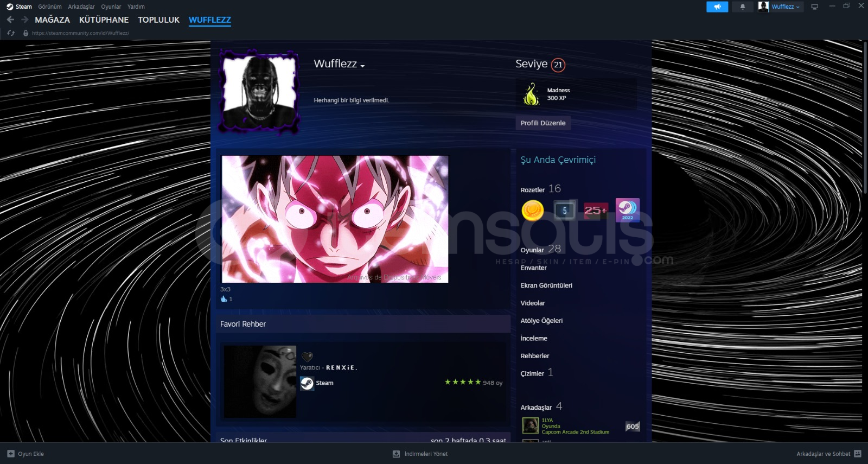Open the 25+ games badge
868x464 pixels.
coord(595,210)
